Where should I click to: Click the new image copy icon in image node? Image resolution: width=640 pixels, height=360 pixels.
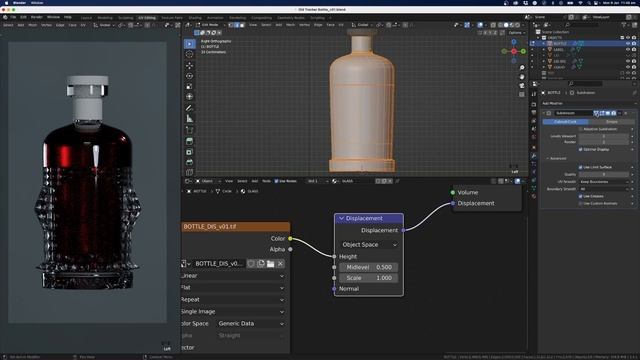coord(261,264)
